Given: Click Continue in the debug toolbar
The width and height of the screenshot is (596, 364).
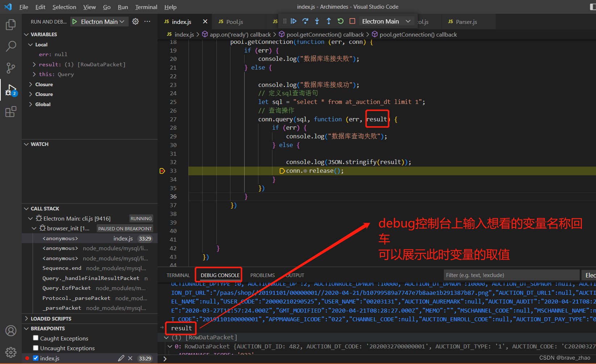Looking at the screenshot, I should click(294, 21).
